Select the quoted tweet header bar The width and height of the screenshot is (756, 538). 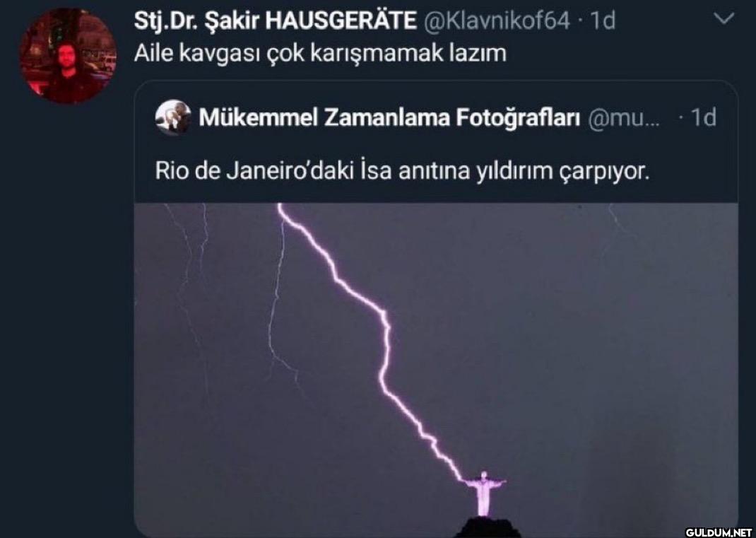[x=436, y=118]
